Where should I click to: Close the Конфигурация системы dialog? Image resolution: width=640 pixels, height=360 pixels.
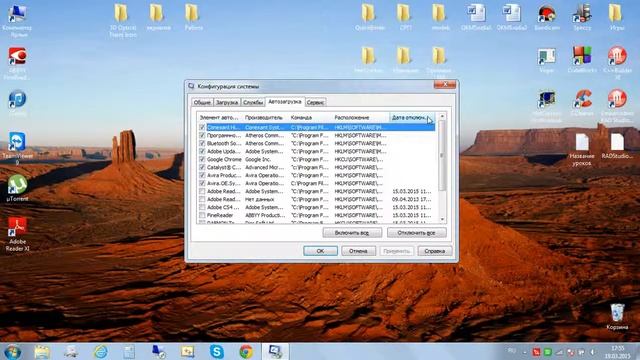pyautogui.click(x=444, y=84)
